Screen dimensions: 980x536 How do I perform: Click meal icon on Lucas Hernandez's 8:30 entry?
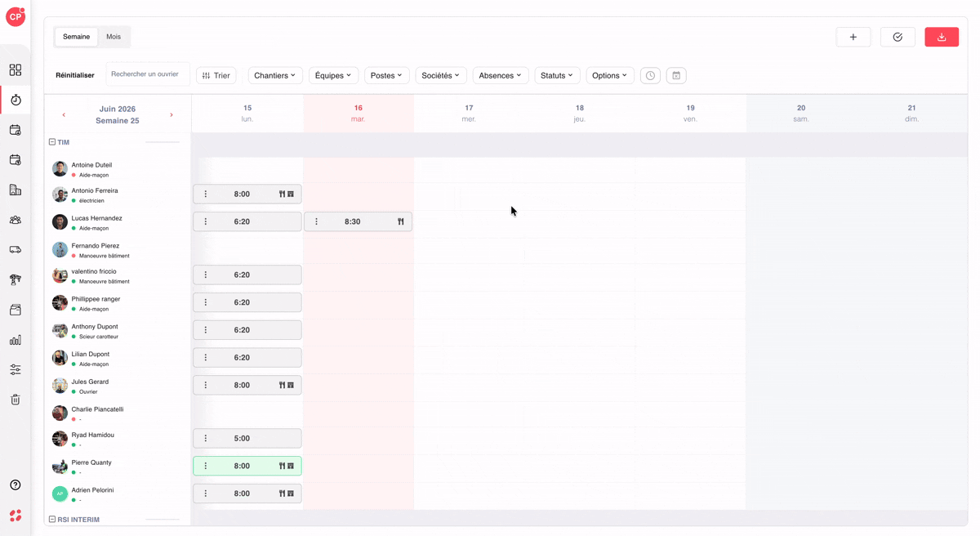click(x=401, y=221)
